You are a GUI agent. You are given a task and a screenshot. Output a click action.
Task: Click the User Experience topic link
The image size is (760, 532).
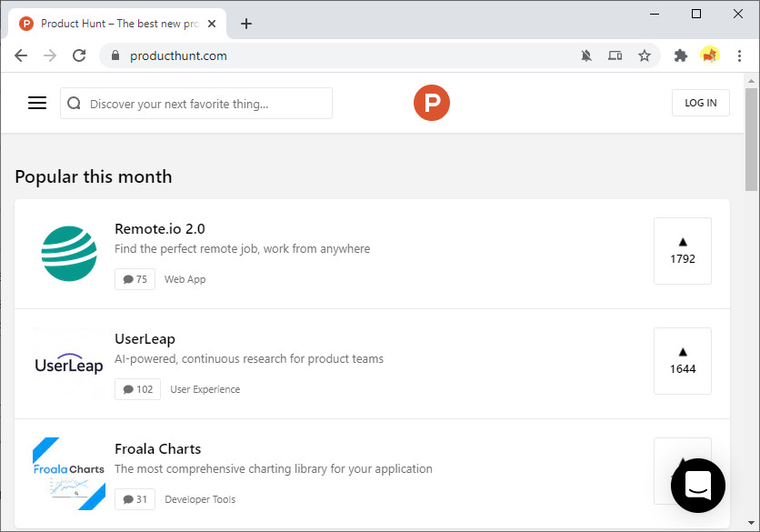point(205,389)
